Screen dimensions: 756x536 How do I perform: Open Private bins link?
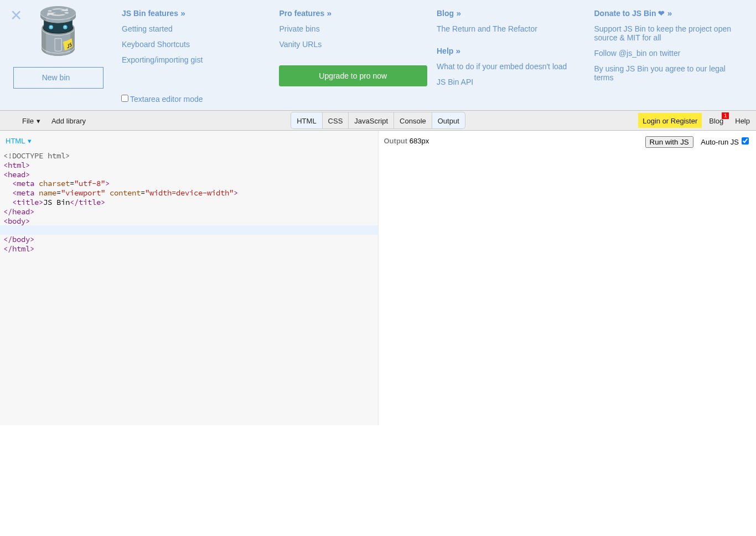299,29
